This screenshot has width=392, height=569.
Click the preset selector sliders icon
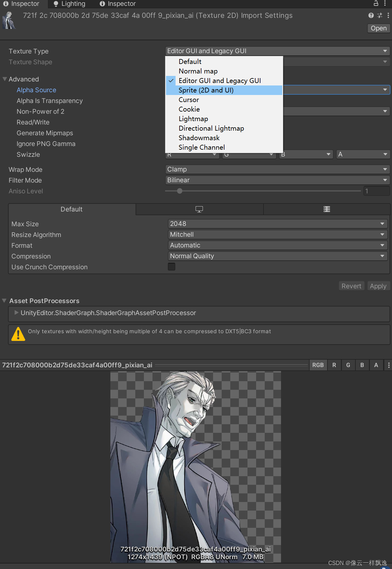(380, 15)
